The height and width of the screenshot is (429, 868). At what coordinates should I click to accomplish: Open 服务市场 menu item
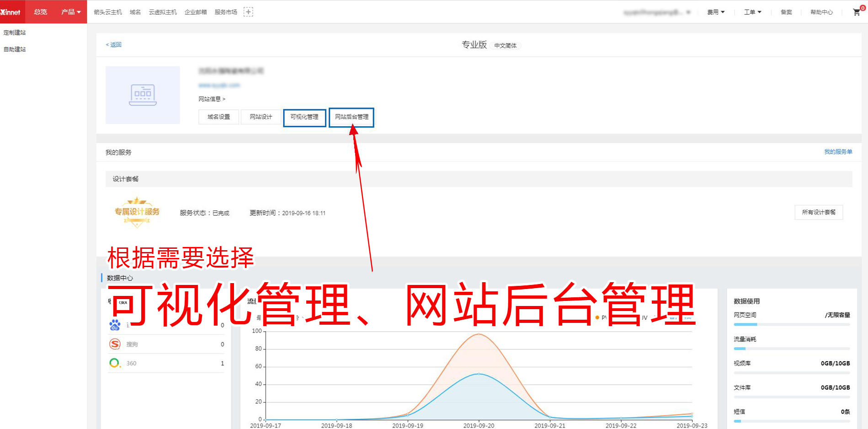(226, 12)
